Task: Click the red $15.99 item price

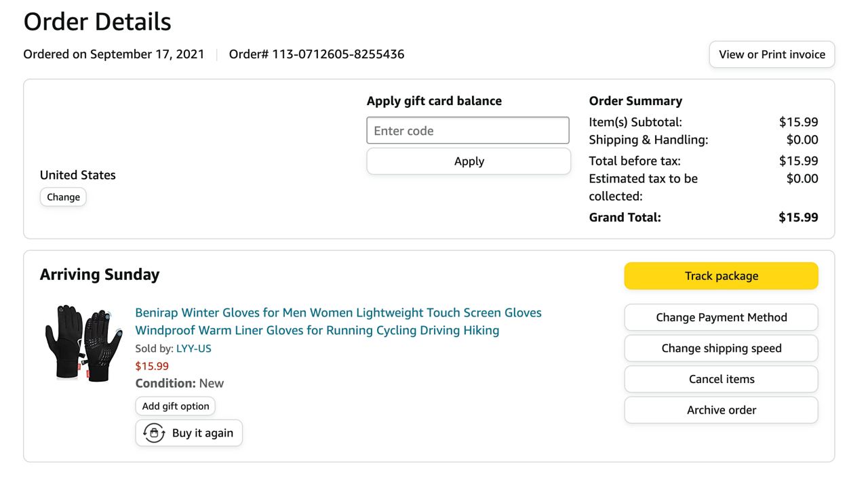Action: click(x=152, y=366)
